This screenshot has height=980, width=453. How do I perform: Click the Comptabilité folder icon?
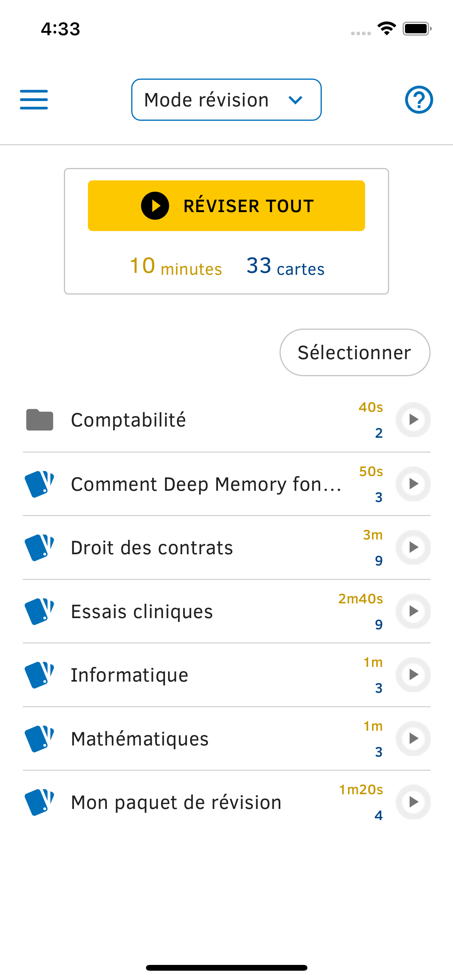(39, 420)
